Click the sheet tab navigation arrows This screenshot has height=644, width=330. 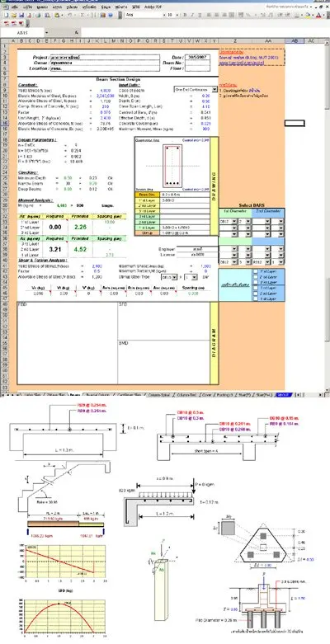click(10, 395)
